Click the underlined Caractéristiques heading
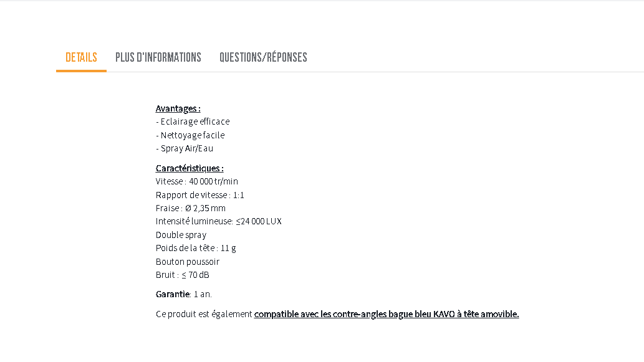 coord(190,168)
